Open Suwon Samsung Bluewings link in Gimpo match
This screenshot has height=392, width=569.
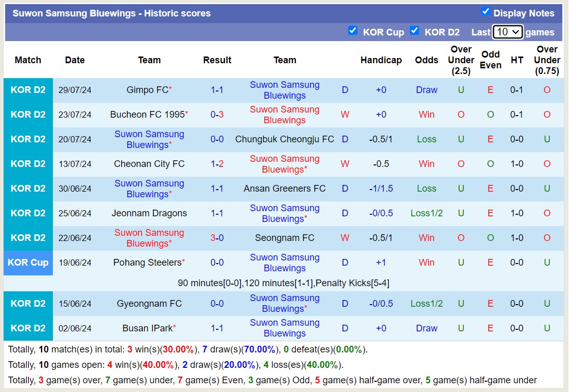(x=285, y=89)
